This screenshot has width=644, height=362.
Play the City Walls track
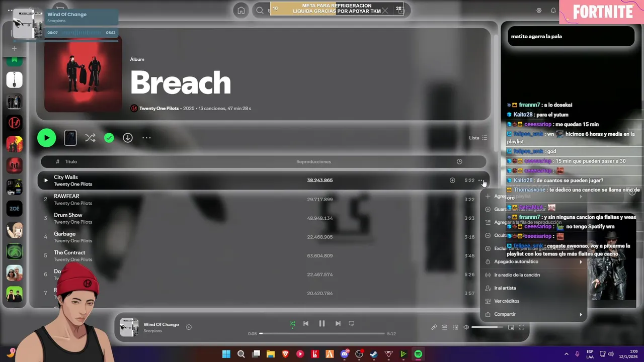click(x=46, y=180)
